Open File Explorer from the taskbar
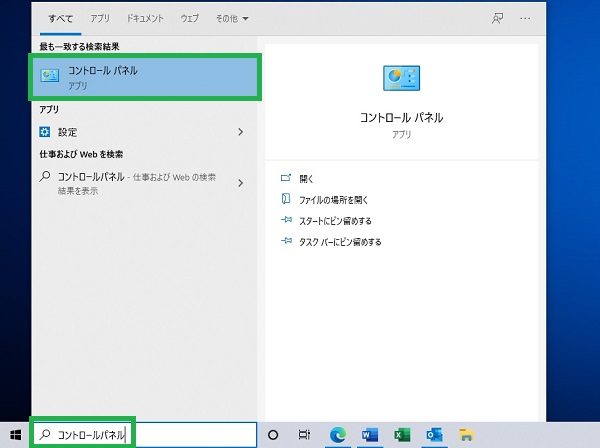This screenshot has width=600, height=448. 466,435
